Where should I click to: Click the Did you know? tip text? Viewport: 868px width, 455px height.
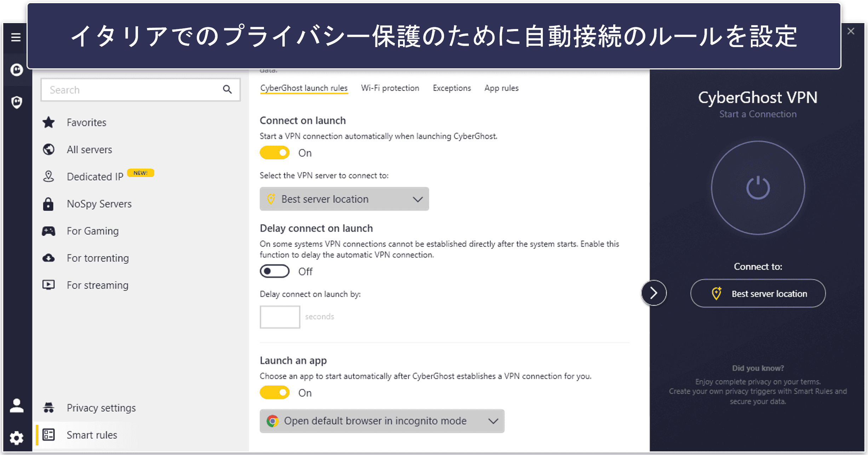pyautogui.click(x=758, y=368)
